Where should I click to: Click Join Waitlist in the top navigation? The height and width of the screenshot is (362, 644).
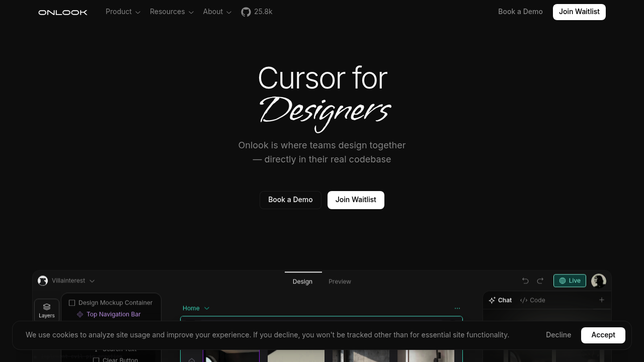click(x=579, y=12)
